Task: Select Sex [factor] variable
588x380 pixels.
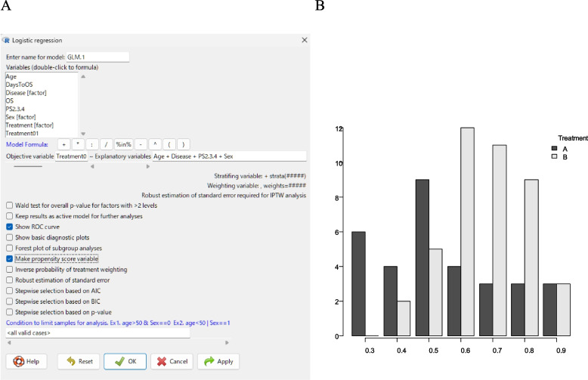Action: click(20, 117)
